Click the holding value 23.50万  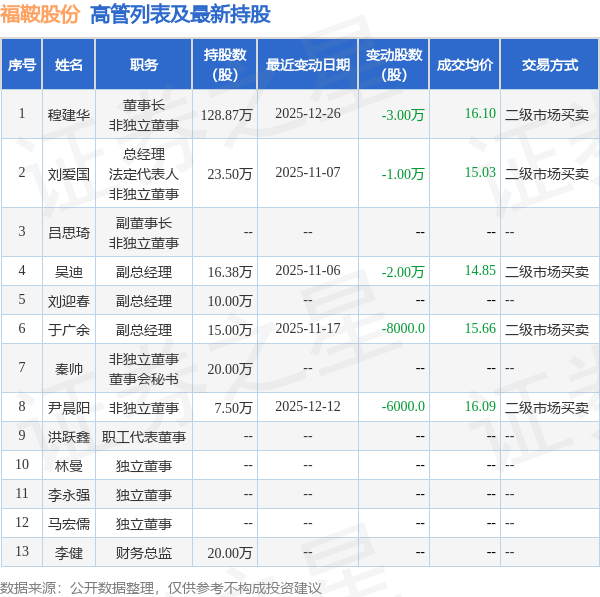tap(230, 174)
